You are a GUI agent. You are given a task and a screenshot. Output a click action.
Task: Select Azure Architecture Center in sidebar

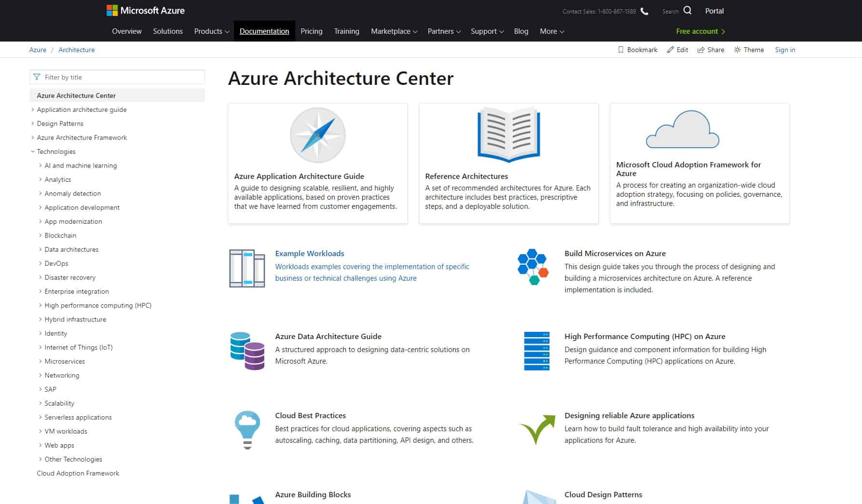coord(117,95)
